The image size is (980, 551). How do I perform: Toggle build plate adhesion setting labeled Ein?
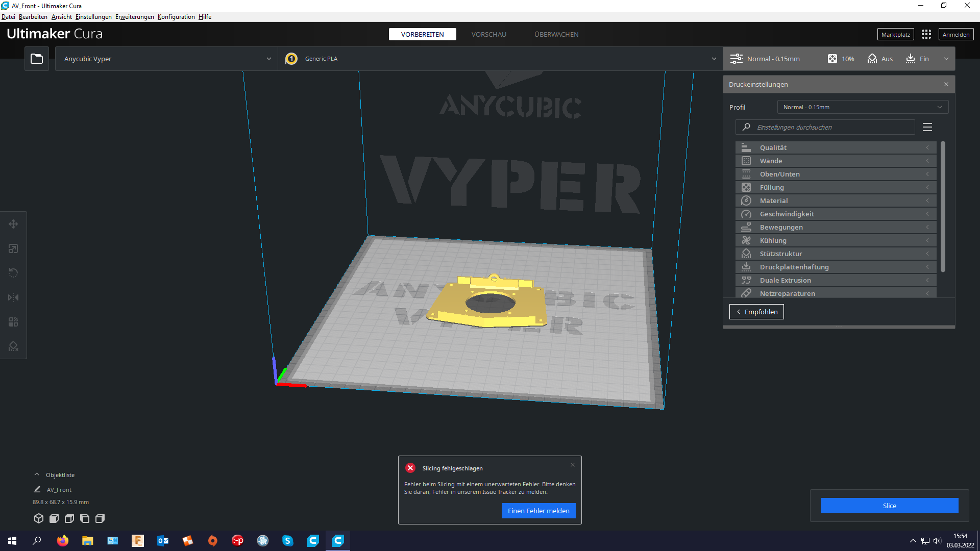click(x=917, y=58)
